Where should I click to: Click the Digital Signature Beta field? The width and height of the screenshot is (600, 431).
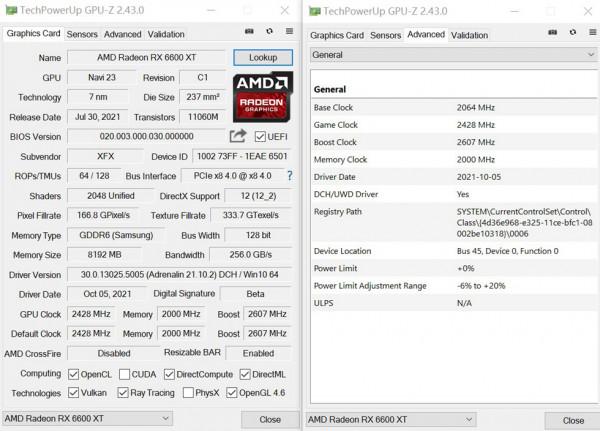click(255, 294)
